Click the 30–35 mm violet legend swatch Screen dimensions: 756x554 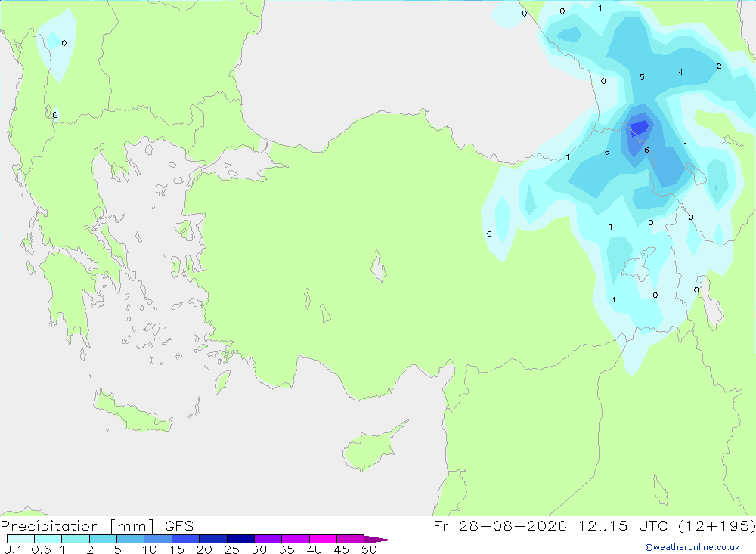pos(268,539)
